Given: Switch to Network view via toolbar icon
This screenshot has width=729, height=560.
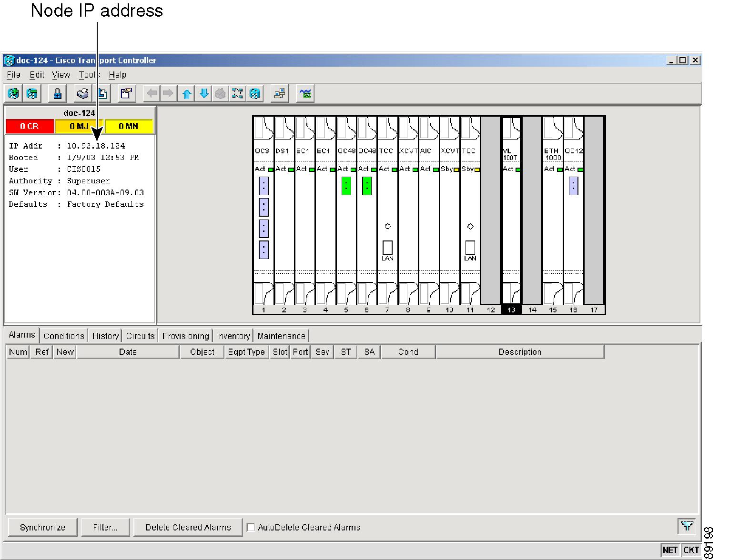Looking at the screenshot, I should pos(237,93).
